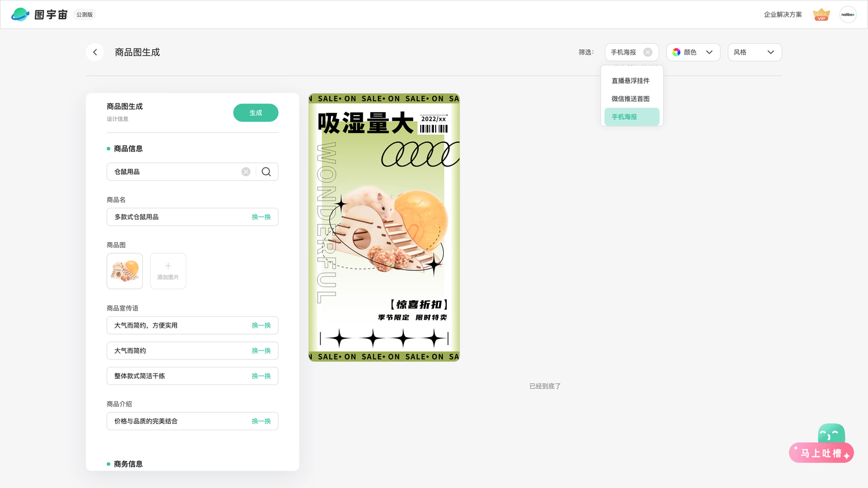Click the search magnifier icon
This screenshot has height=488, width=868.
(266, 172)
